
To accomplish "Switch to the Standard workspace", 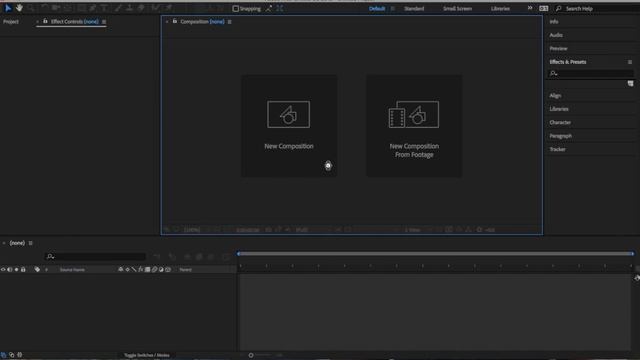I will pyautogui.click(x=414, y=9).
